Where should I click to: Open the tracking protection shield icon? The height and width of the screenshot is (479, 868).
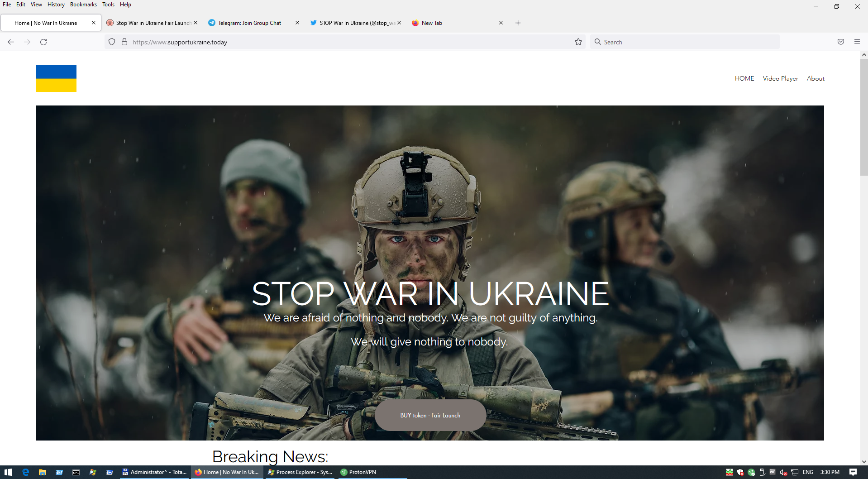[112, 42]
